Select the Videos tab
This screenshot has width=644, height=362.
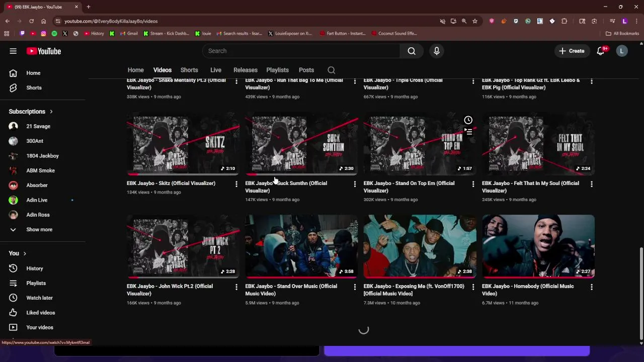(162, 70)
